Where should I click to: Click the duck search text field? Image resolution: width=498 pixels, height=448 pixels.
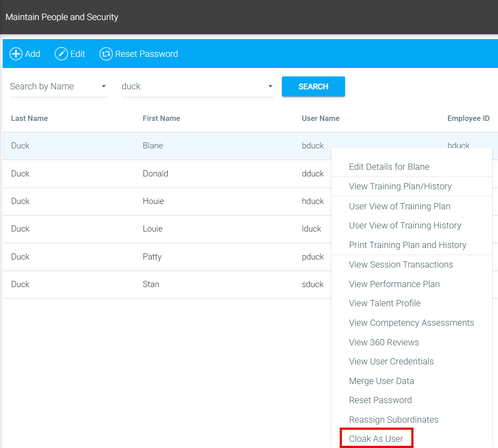pos(191,87)
